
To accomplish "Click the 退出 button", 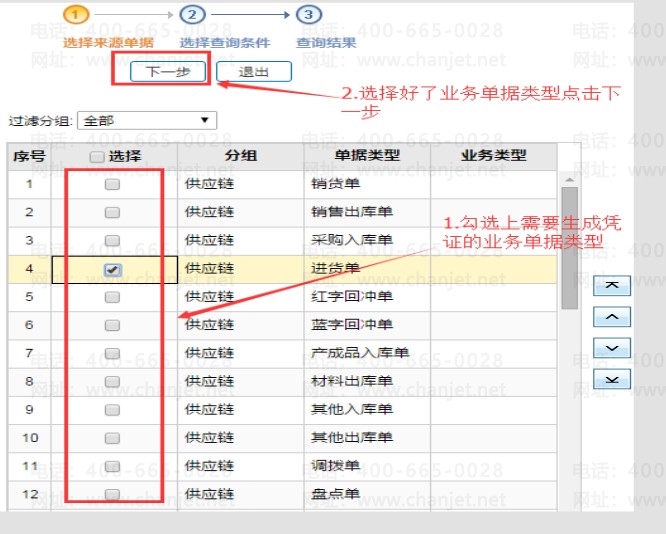I will tap(254, 72).
